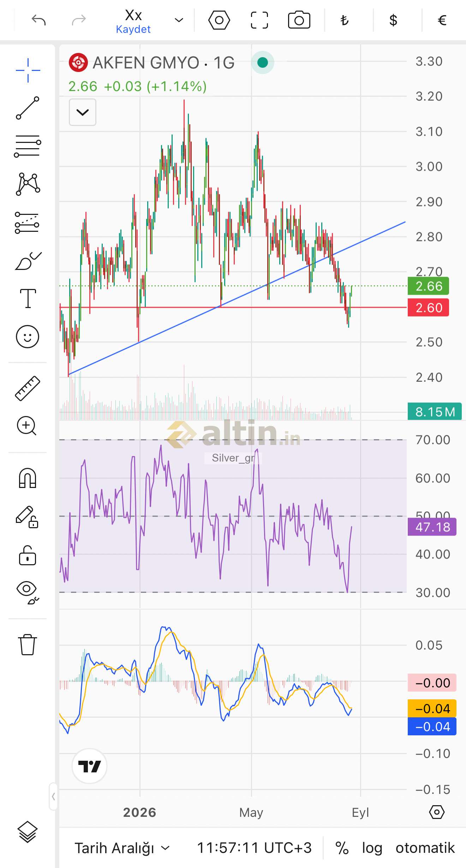
Task: Click the 47.18 RSI value label
Action: pos(432,527)
